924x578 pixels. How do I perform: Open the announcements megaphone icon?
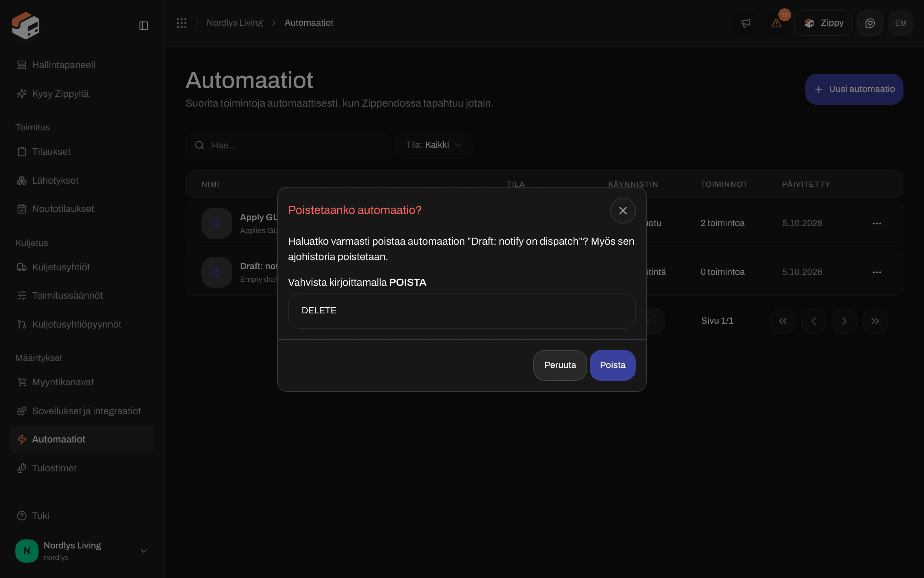(x=745, y=23)
